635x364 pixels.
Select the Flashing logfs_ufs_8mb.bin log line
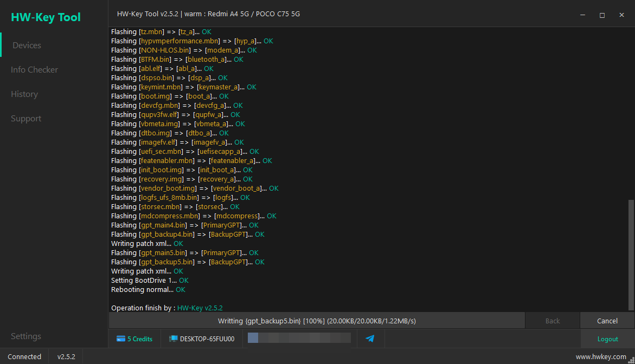(x=180, y=198)
